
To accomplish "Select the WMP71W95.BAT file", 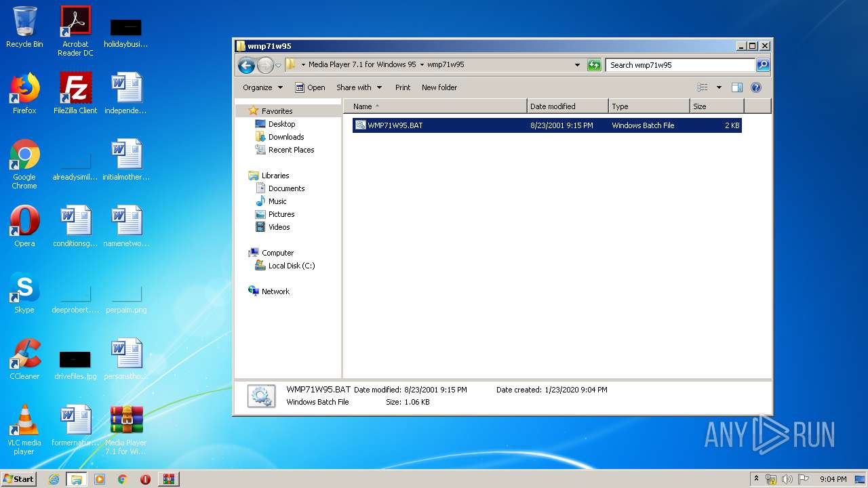I will [x=547, y=125].
